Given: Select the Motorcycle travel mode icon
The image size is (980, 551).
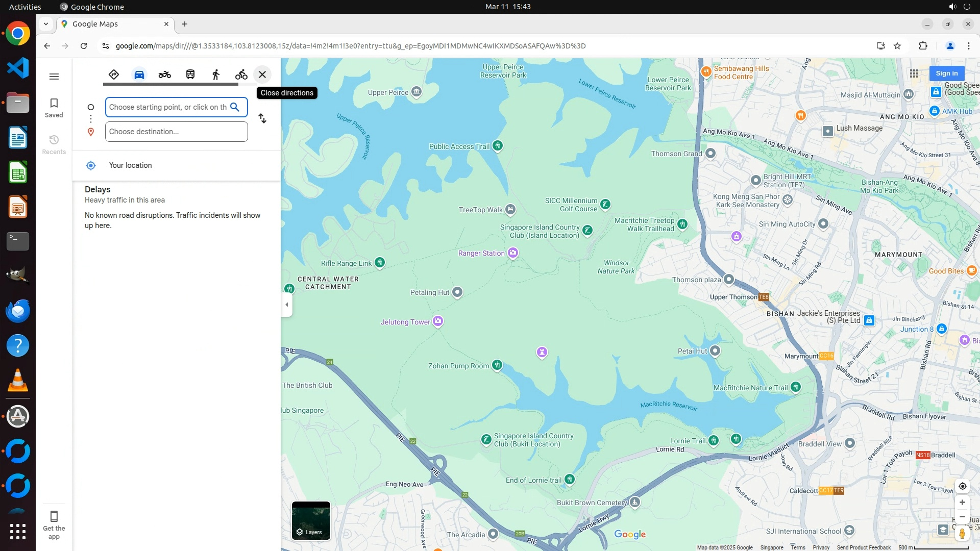Looking at the screenshot, I should (x=164, y=74).
